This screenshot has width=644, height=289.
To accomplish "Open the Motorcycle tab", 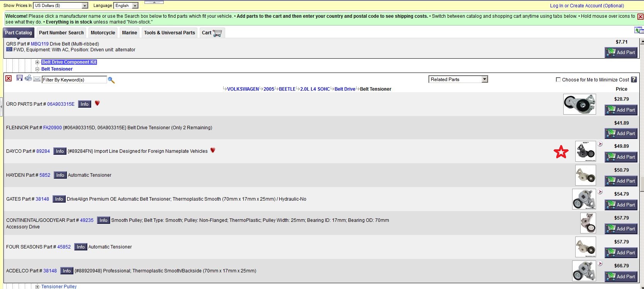I will (103, 33).
